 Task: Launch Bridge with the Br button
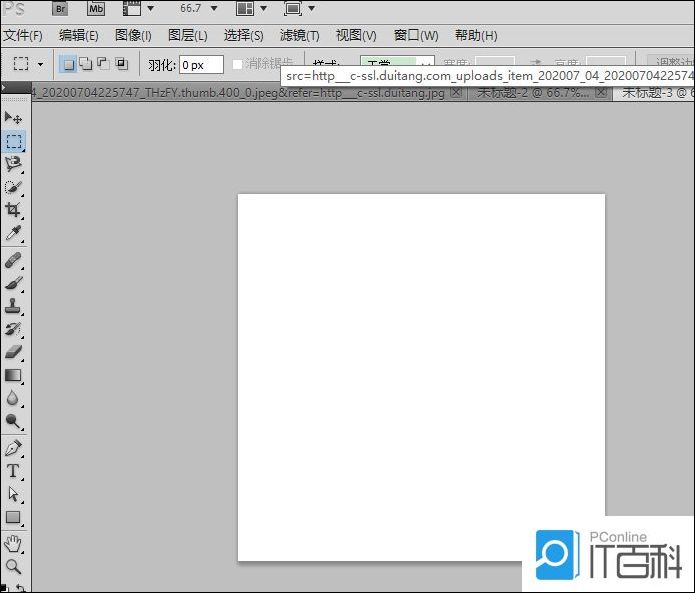[x=61, y=9]
